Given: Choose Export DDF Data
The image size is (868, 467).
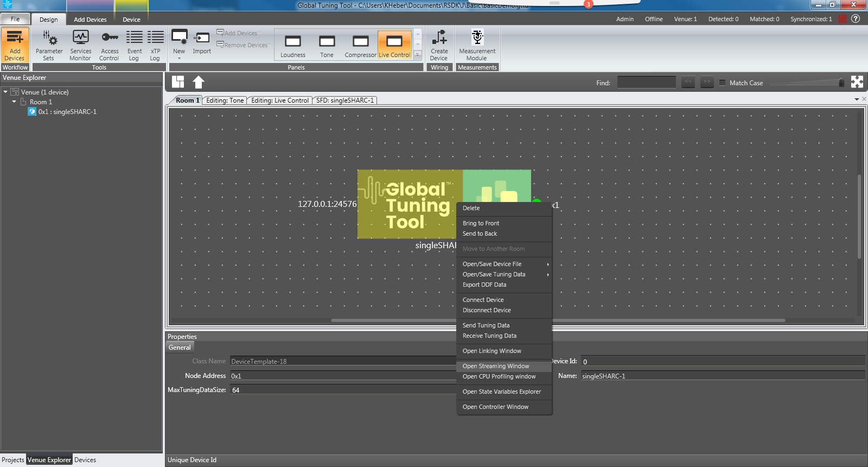Looking at the screenshot, I should point(505,285).
